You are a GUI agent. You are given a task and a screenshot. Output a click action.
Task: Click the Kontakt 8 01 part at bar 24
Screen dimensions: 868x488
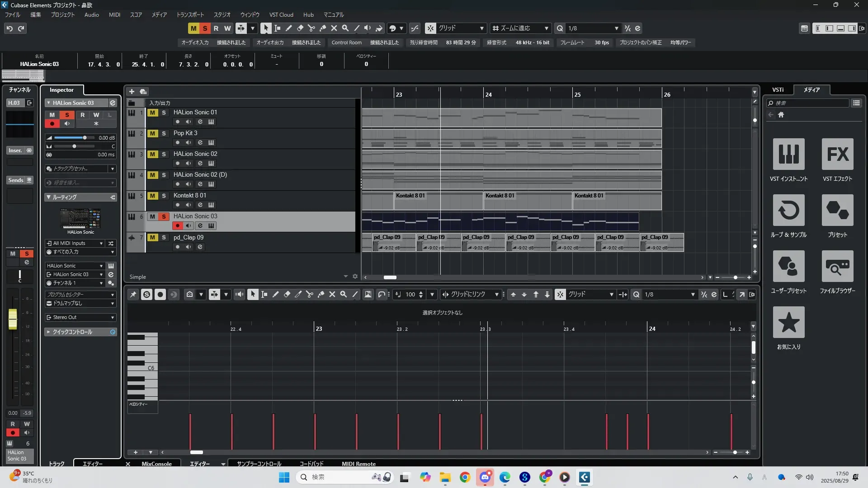527,201
